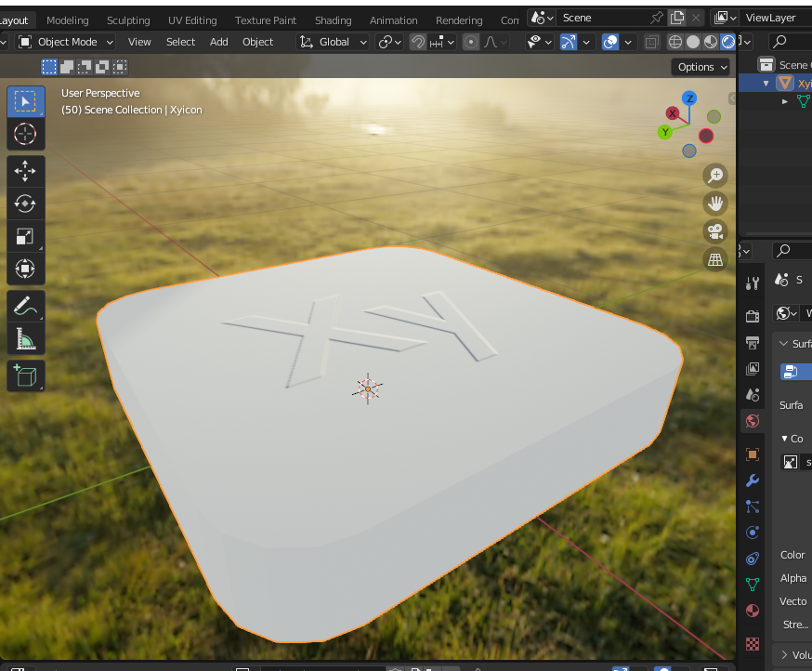Open the Rendering menu
812x671 pixels.
[458, 20]
